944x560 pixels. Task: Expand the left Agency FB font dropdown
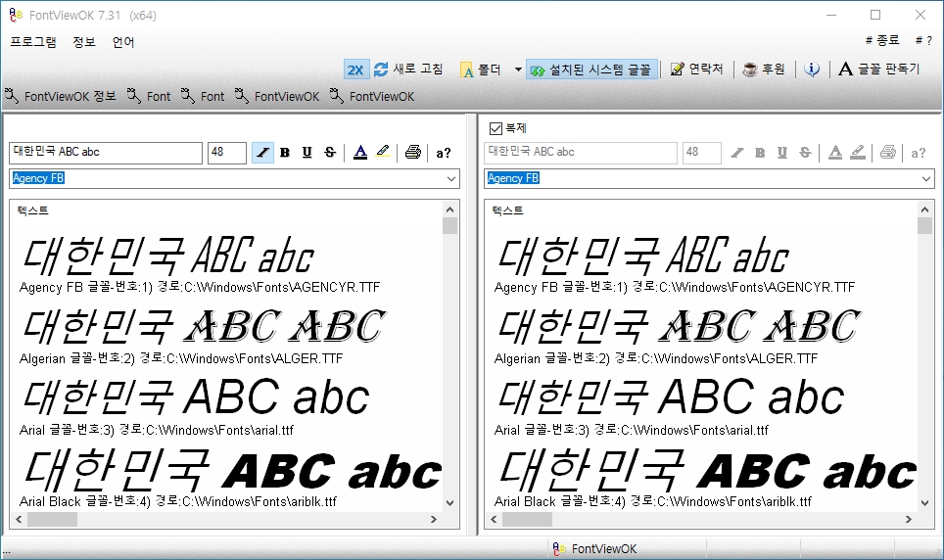(x=450, y=179)
